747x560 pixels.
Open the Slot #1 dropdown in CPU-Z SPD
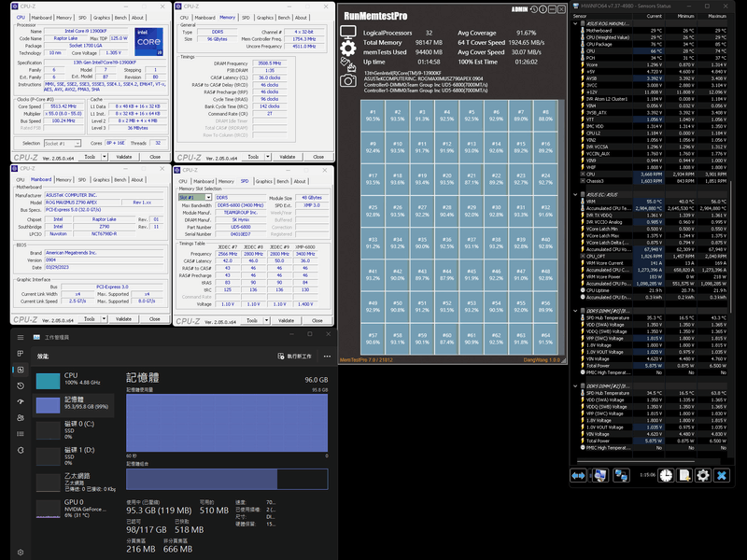pos(208,197)
